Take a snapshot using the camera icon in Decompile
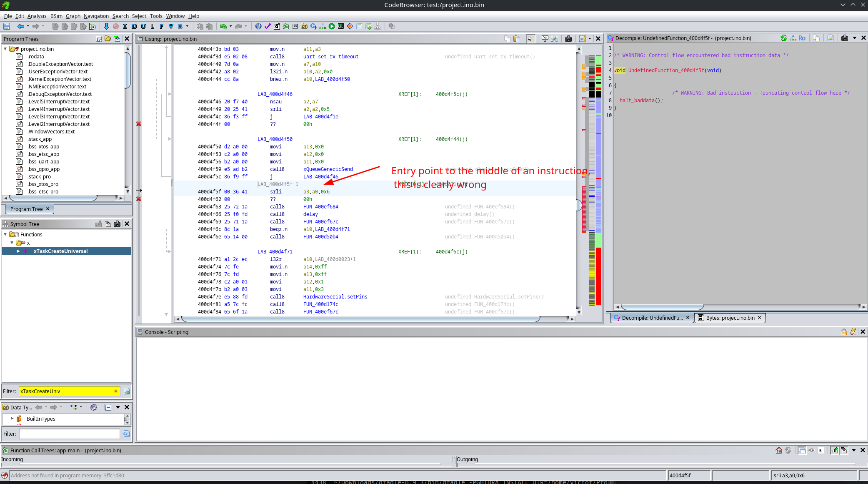868x484 pixels. (x=845, y=38)
